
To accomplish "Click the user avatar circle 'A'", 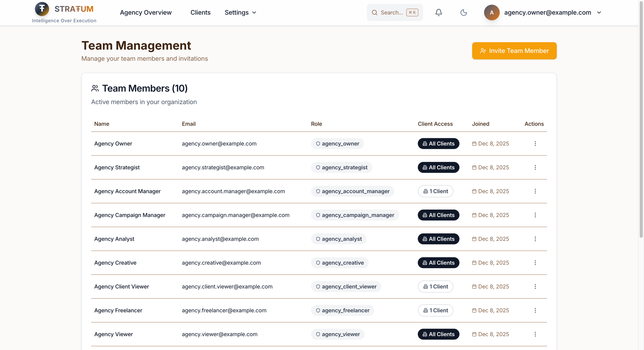I will pos(492,12).
